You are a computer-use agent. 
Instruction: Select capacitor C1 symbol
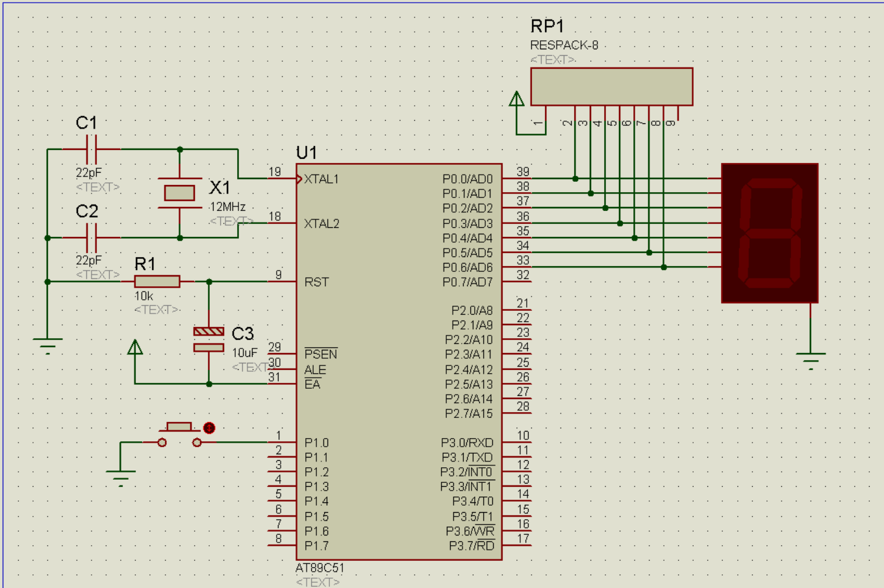pyautogui.click(x=91, y=149)
